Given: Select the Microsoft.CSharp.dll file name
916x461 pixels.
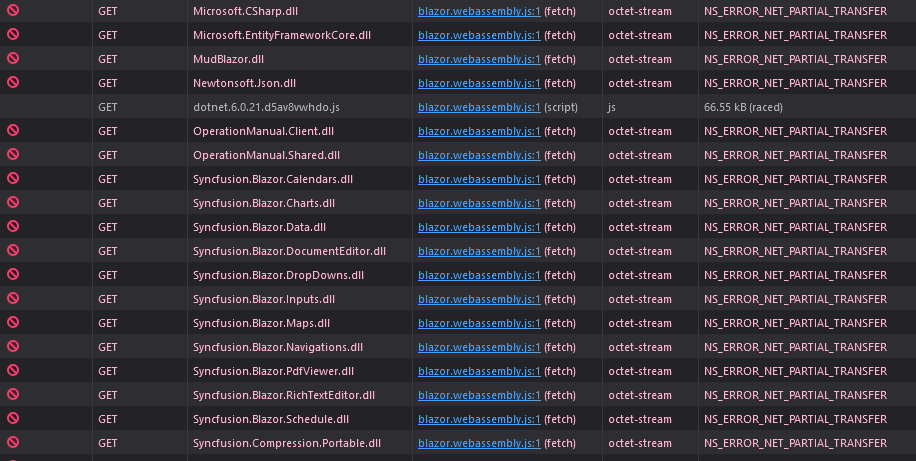Looking at the screenshot, I should point(245,11).
